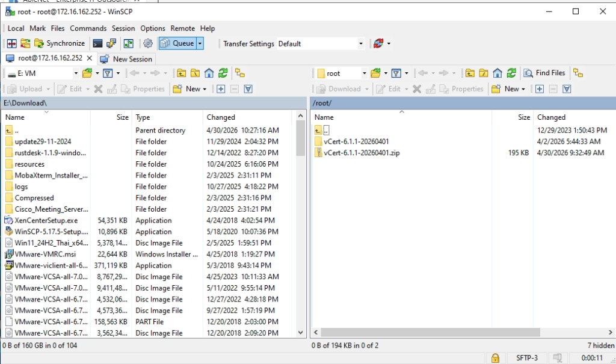Expand the E: VM drive dropdown

[76, 73]
